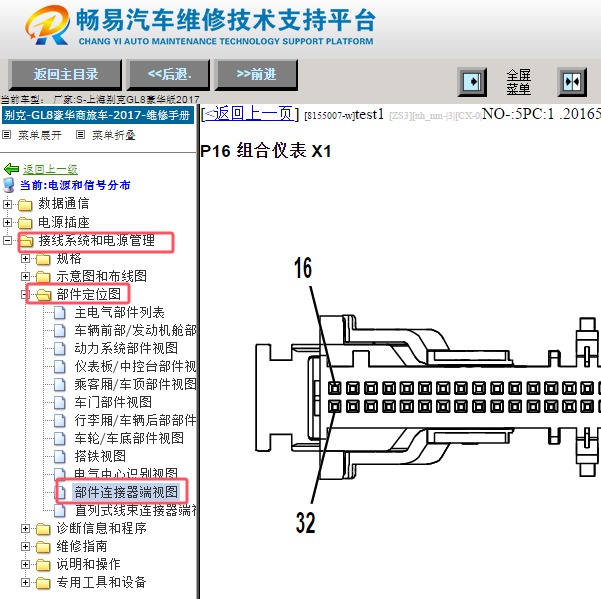Screen dimensions: 601x599
Task: Click the 返回主目录 button
Action: (65, 74)
